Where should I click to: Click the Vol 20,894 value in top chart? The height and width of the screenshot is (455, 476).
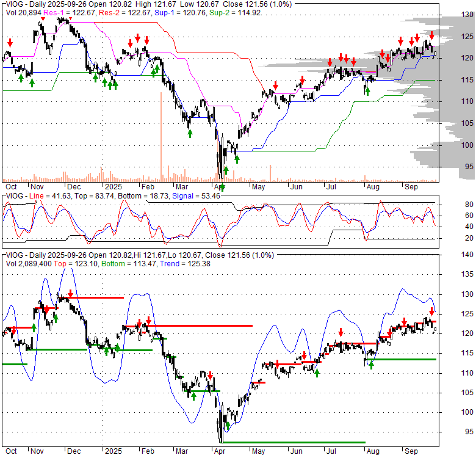(24, 13)
